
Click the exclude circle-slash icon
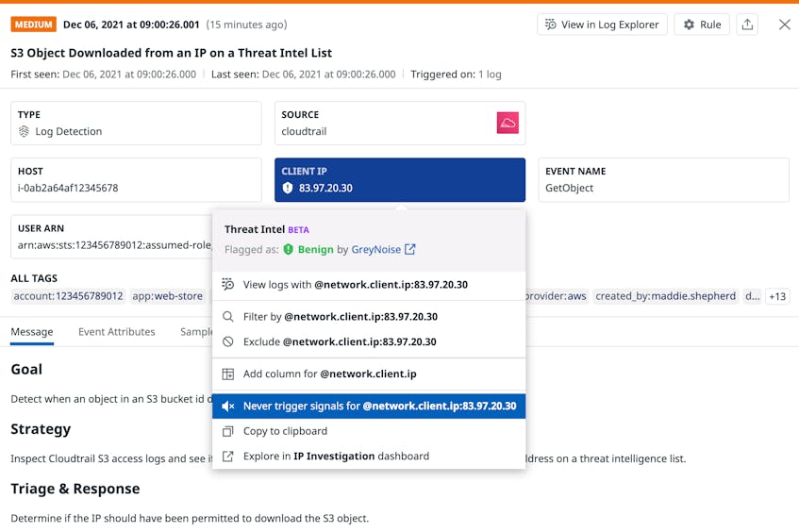[x=227, y=341]
